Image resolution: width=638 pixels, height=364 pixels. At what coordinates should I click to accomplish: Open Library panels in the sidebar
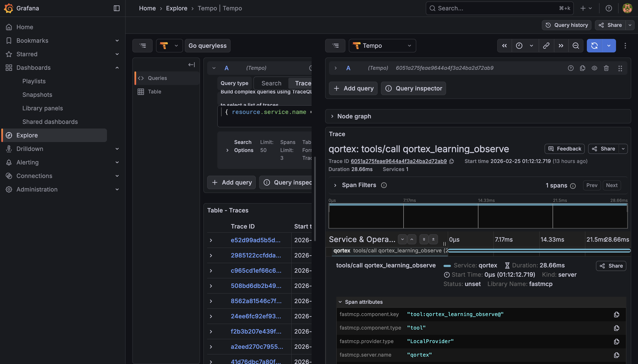pos(42,108)
